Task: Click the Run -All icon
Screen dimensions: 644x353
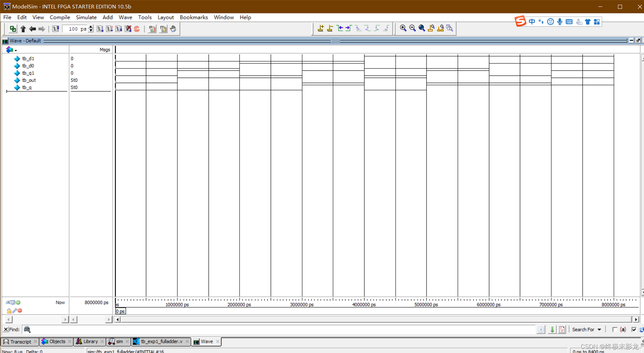Action: click(118, 29)
